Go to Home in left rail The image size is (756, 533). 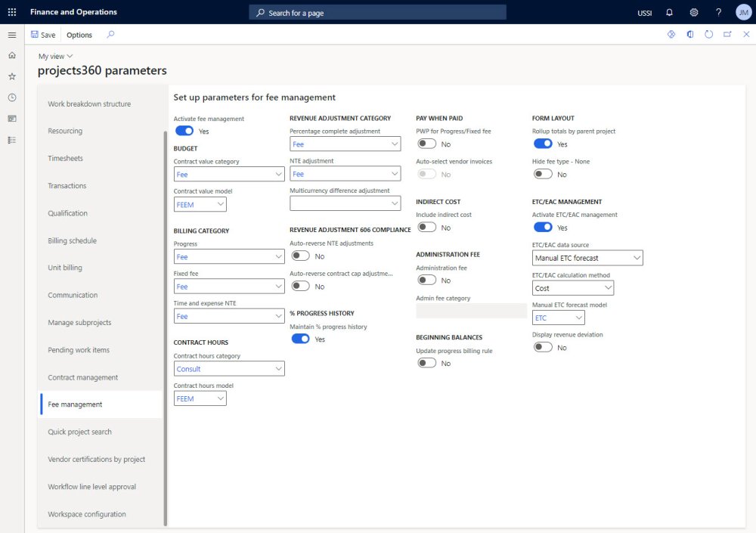[x=12, y=55]
